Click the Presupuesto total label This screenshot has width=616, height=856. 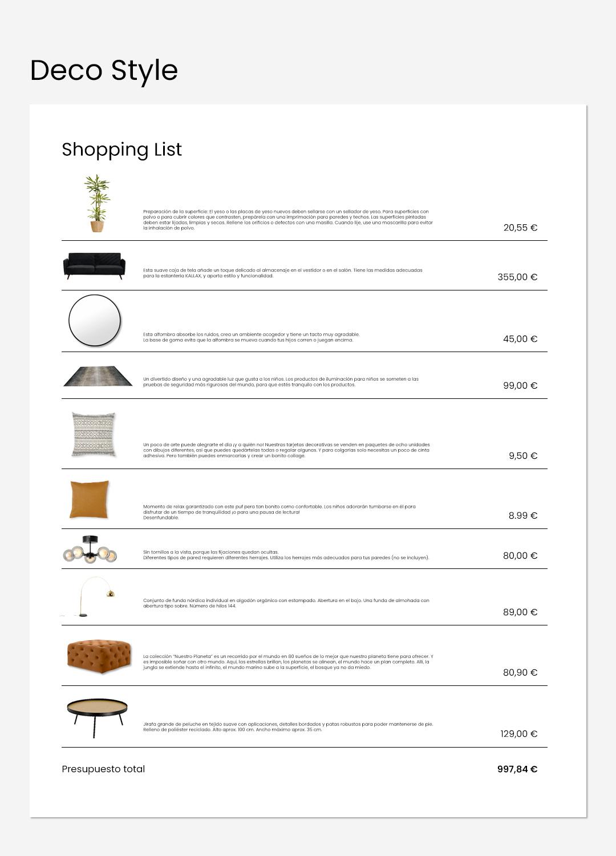[x=103, y=769]
